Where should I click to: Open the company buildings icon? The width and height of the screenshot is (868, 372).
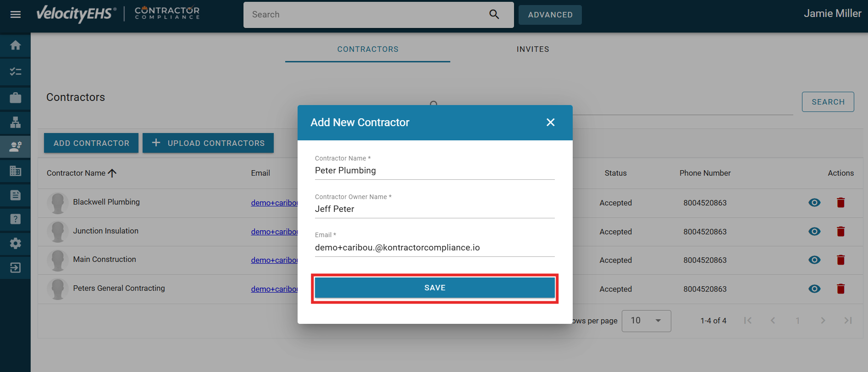tap(15, 171)
